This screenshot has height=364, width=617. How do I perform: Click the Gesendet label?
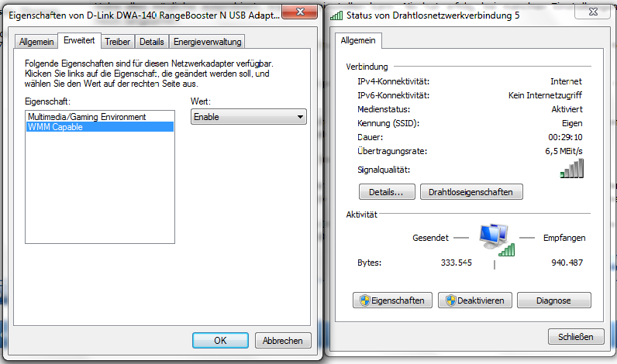[x=430, y=238]
